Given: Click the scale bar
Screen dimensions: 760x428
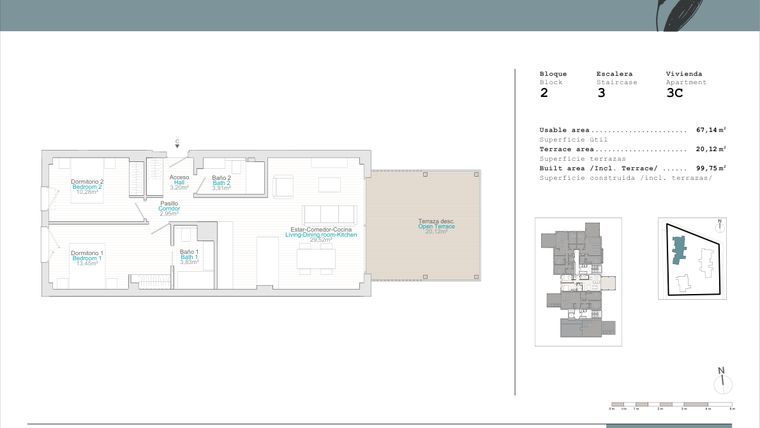Looking at the screenshot, I should (x=672, y=405).
